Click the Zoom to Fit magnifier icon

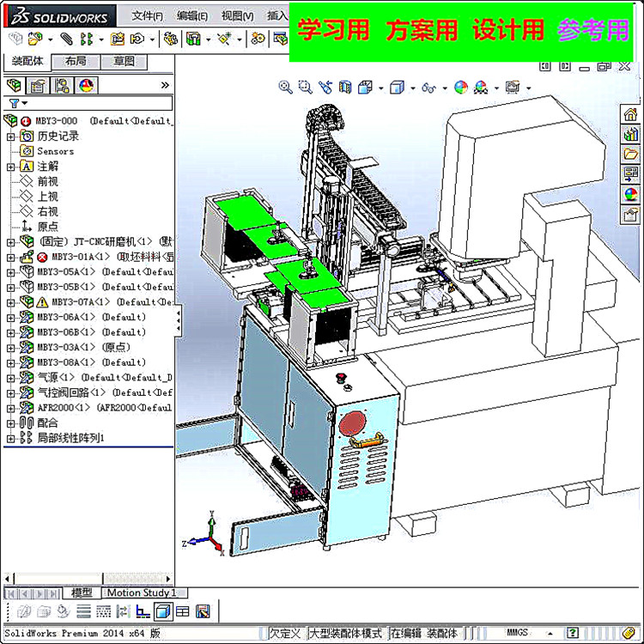(285, 87)
